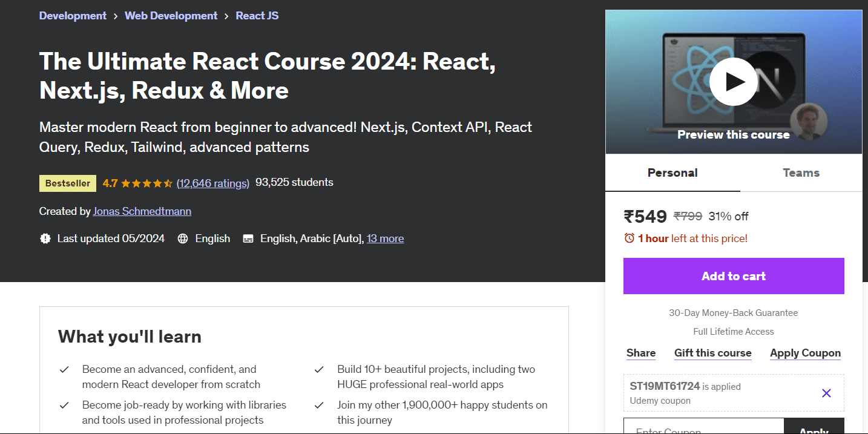Open the React JS breadcrumb

(x=257, y=16)
